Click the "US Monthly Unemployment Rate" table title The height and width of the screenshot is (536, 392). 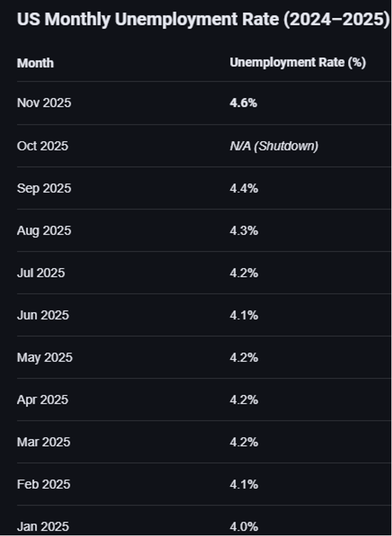(203, 19)
